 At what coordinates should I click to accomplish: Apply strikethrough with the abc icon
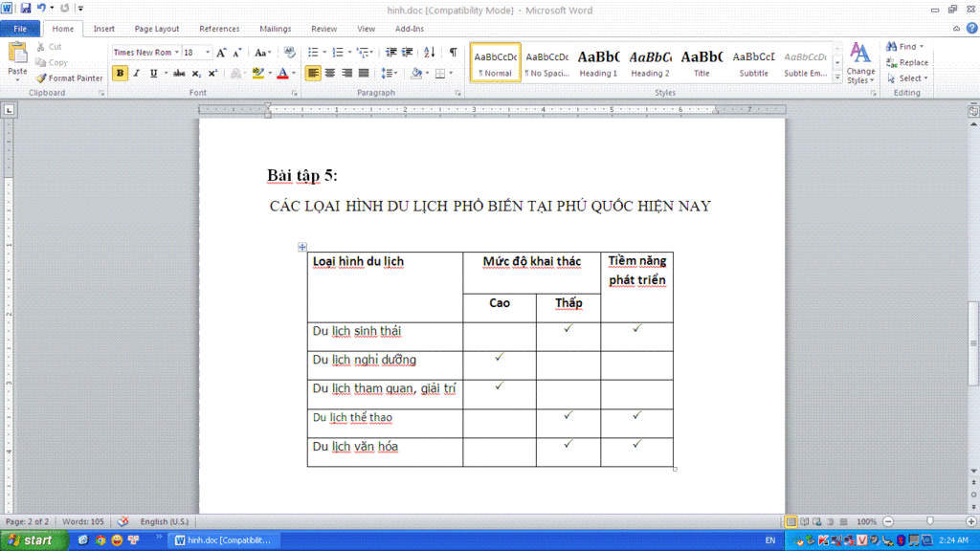click(x=179, y=74)
